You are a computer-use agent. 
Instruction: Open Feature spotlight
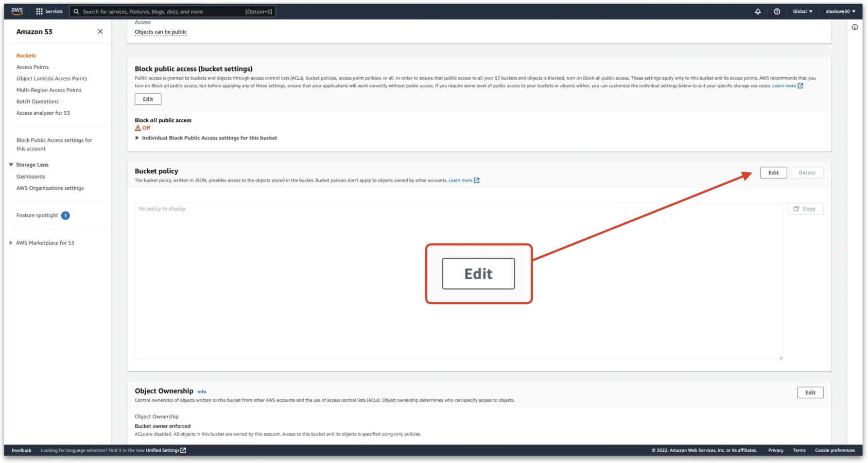point(37,216)
